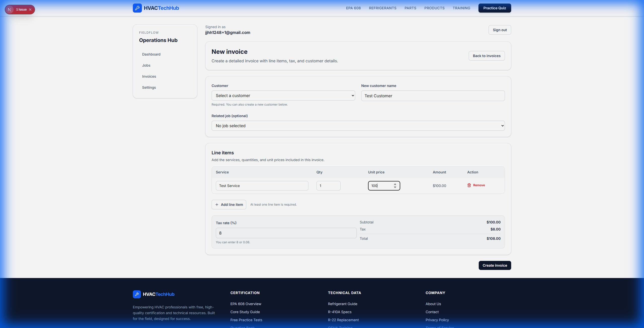Click the Tax rate input field
This screenshot has height=328, width=644.
[286, 233]
